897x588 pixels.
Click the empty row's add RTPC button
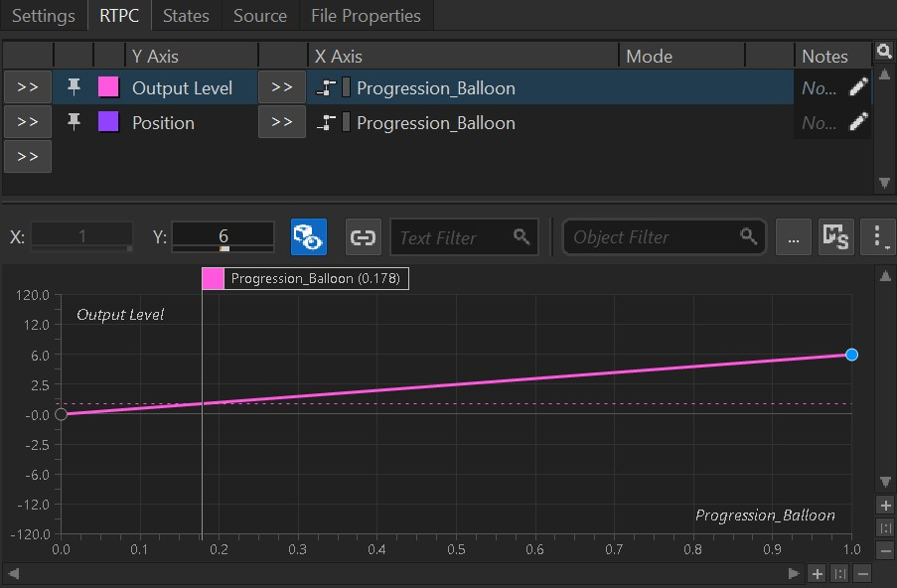coord(28,157)
